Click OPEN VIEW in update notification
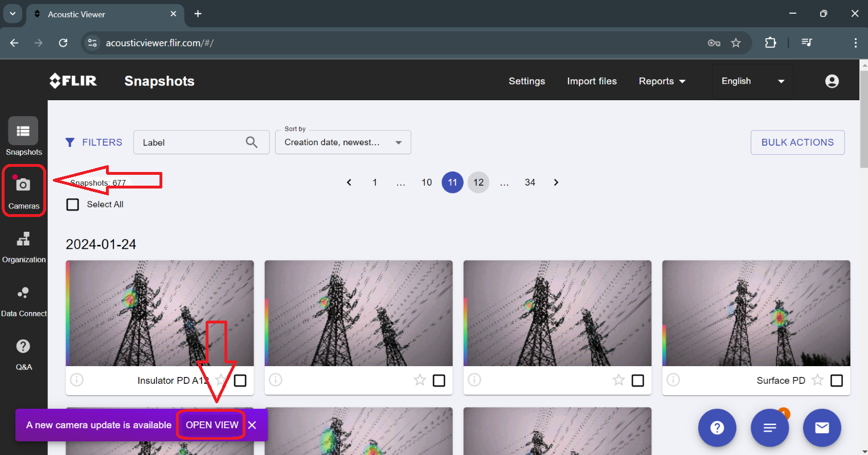 pyautogui.click(x=212, y=425)
